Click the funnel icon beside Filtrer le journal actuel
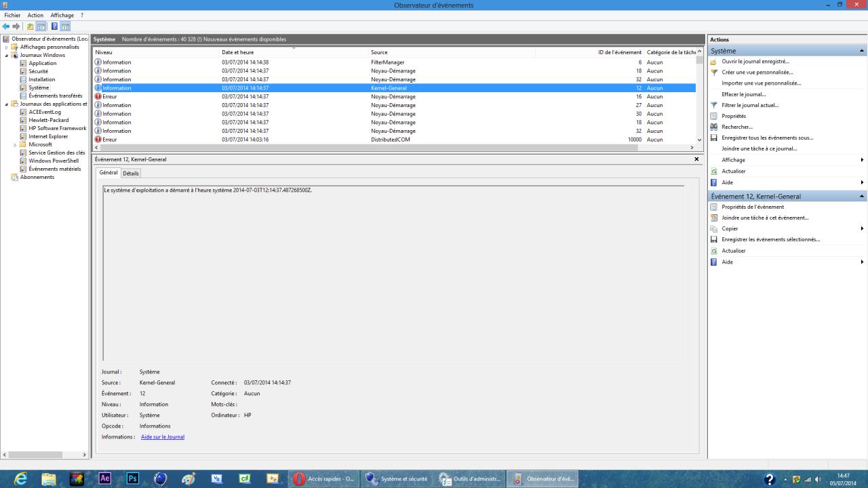868x488 pixels. pos(713,105)
